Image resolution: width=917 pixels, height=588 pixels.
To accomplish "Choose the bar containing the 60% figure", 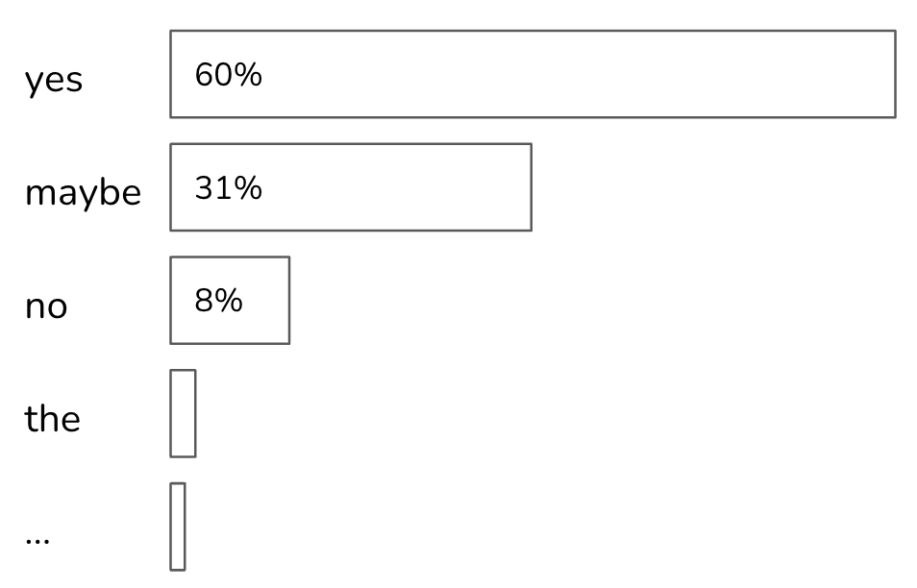I will 533,74.
